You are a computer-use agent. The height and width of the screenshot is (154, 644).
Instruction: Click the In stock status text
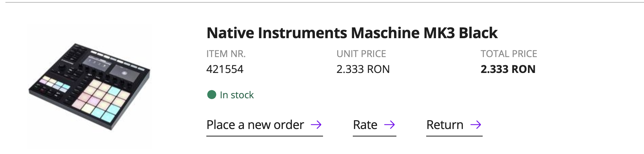pos(237,95)
